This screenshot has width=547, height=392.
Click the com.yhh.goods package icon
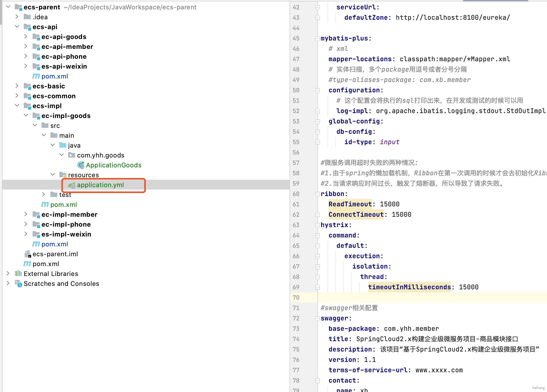[72, 155]
